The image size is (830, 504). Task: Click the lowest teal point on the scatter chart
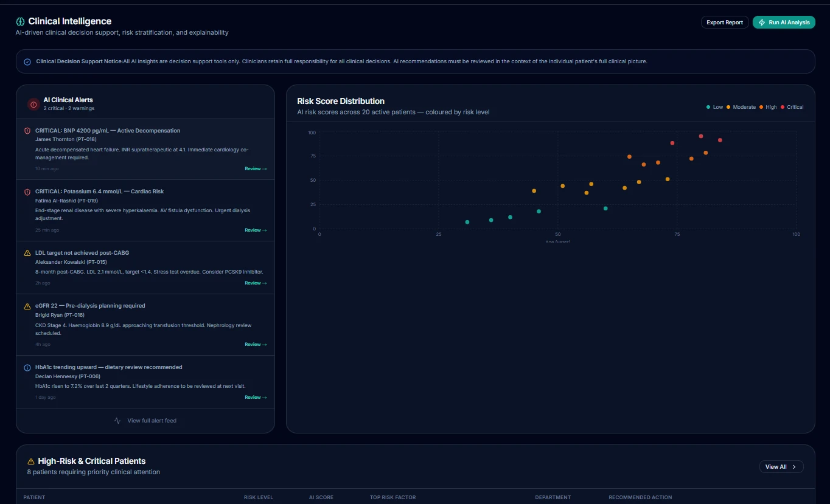[x=467, y=222]
